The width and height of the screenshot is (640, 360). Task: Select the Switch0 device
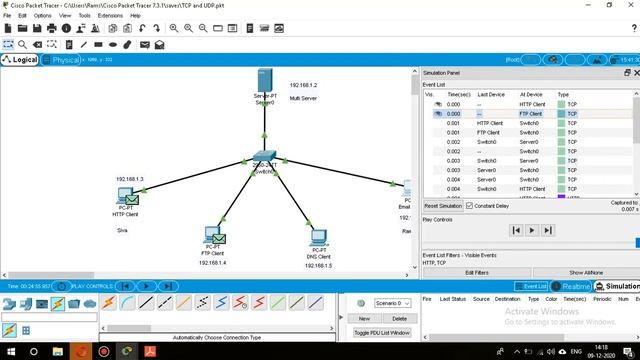(x=264, y=156)
